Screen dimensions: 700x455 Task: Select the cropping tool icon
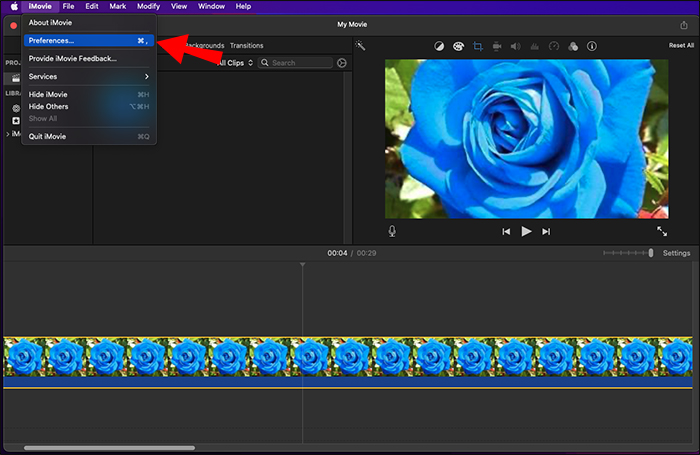tap(477, 46)
